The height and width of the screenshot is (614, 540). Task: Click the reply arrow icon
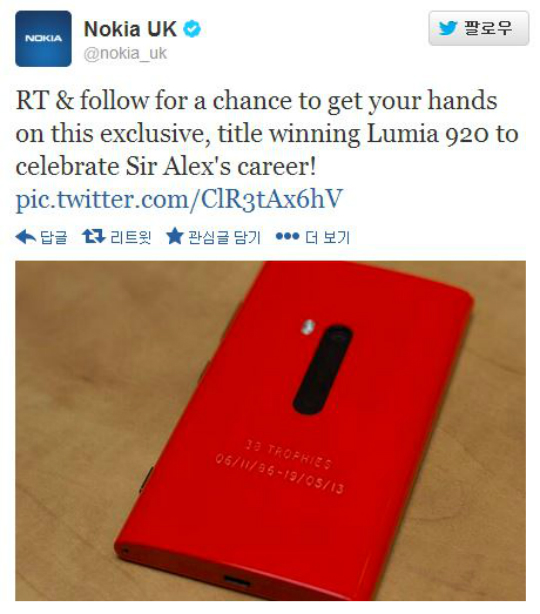(26, 237)
